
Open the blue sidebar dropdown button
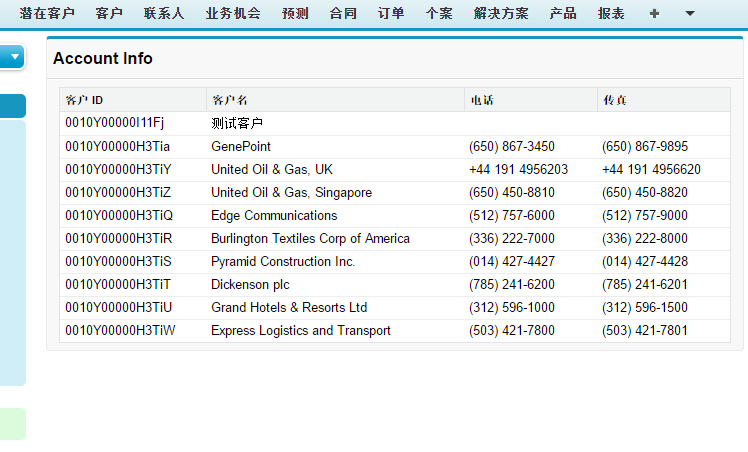[12, 57]
